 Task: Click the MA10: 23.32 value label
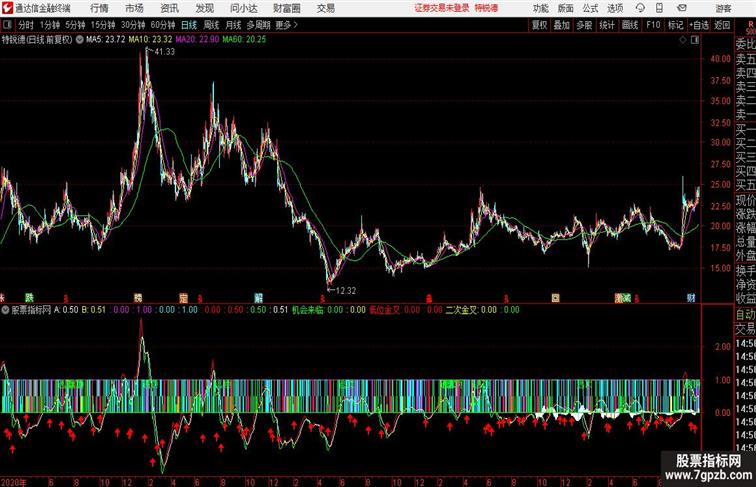coord(150,40)
